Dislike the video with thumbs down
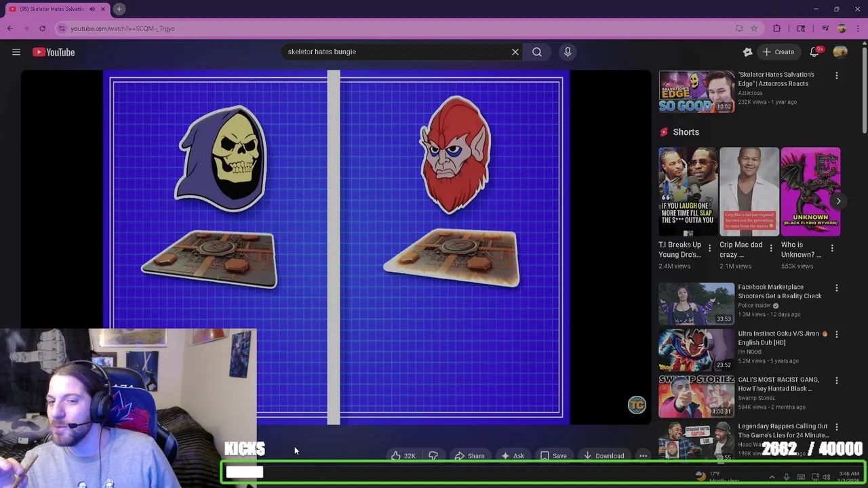The image size is (868, 488). pos(433,456)
